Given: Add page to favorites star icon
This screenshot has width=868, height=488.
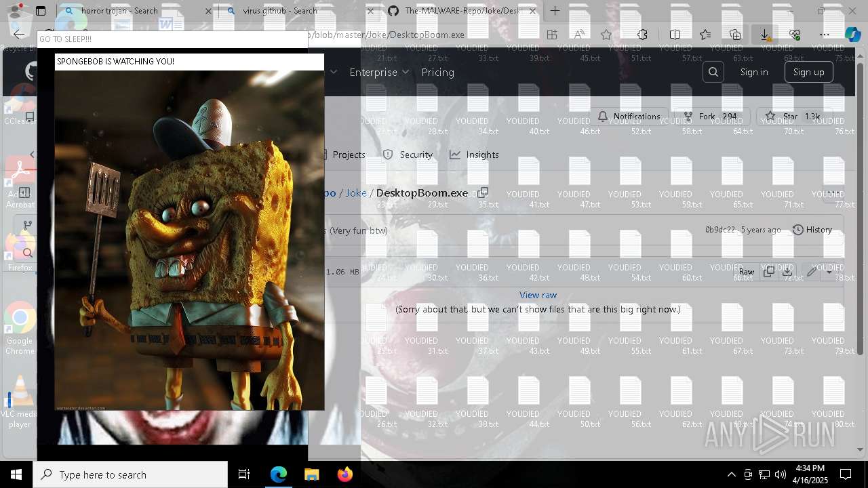Looking at the screenshot, I should click(x=606, y=35).
